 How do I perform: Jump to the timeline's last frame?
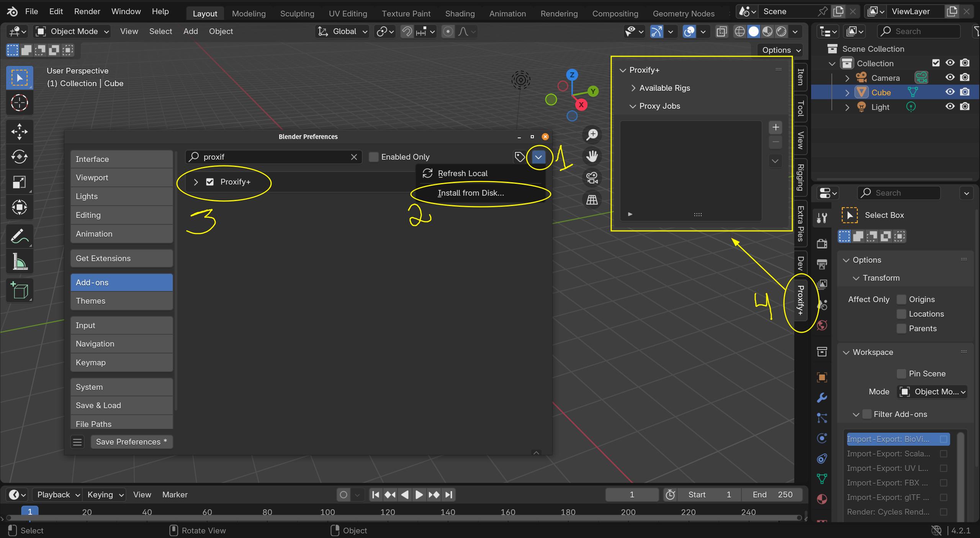tap(449, 495)
